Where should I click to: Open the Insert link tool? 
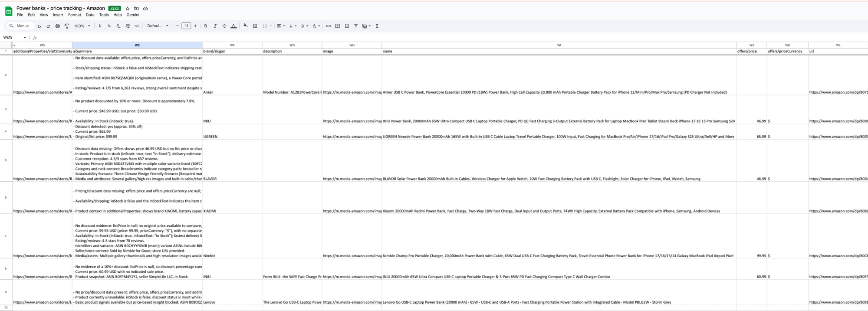[328, 26]
